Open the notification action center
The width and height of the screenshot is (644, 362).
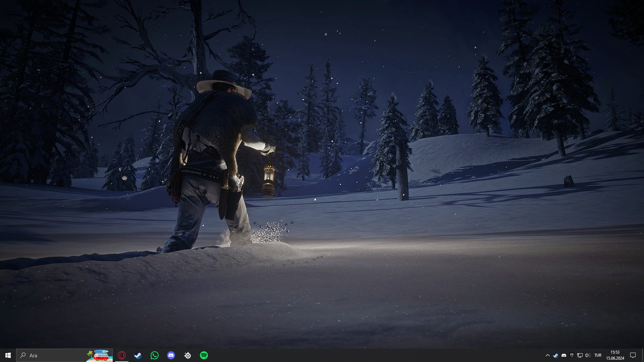point(633,355)
